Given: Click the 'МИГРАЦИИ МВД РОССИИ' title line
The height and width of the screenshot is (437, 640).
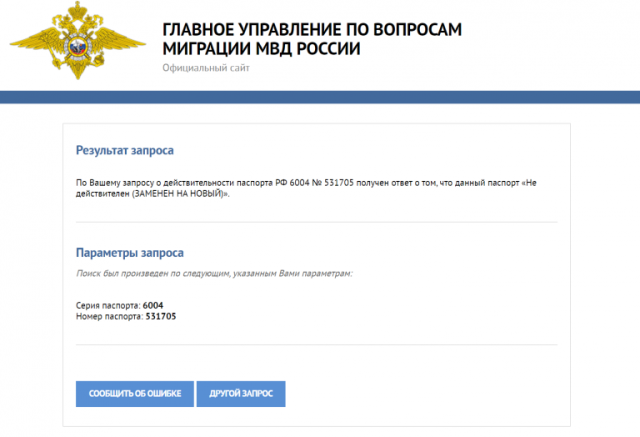Looking at the screenshot, I should pos(260,49).
